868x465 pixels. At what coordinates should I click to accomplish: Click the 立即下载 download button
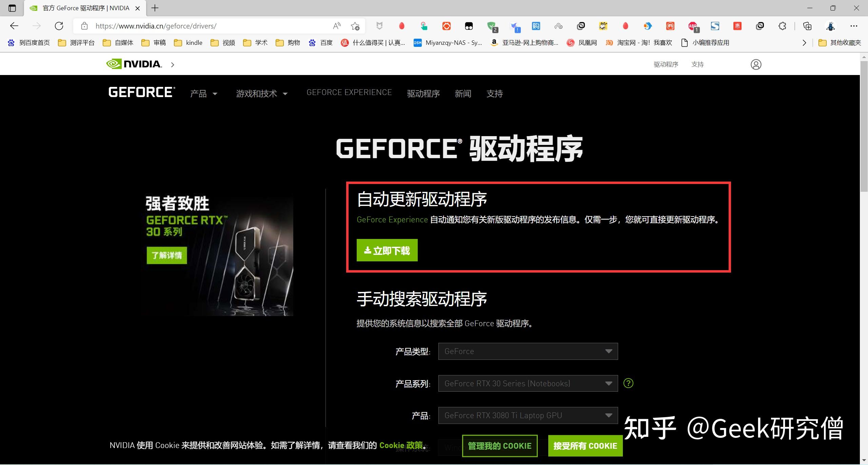(x=387, y=250)
